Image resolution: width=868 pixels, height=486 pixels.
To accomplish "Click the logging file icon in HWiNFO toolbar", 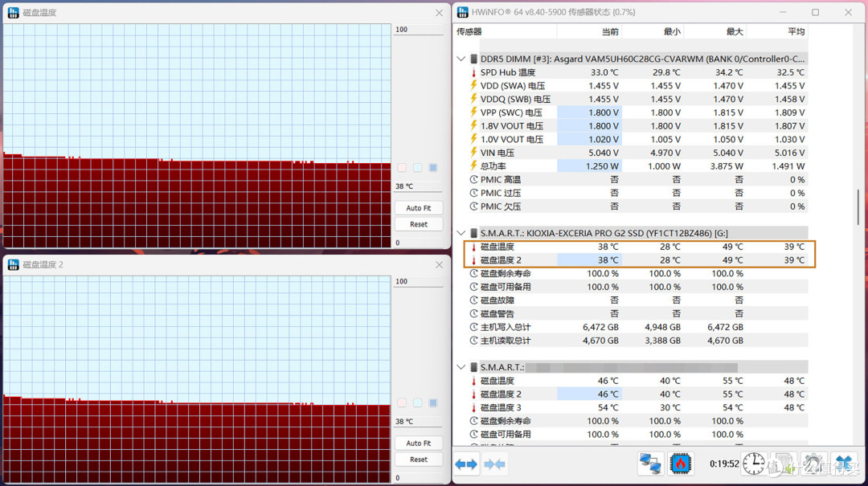I will pyautogui.click(x=784, y=464).
